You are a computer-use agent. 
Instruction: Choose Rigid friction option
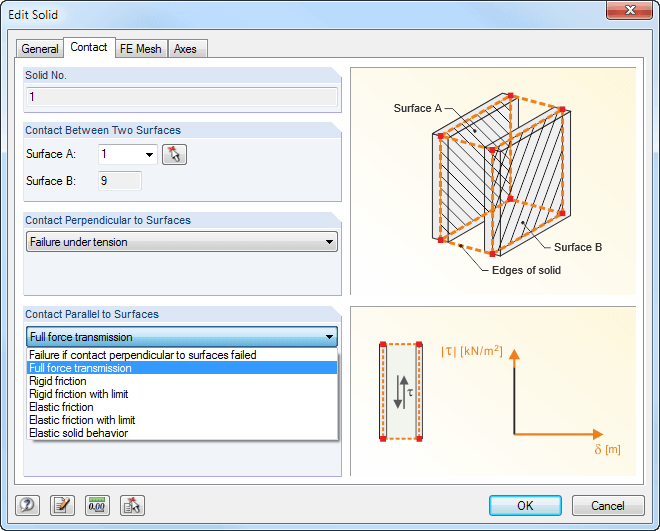182,381
